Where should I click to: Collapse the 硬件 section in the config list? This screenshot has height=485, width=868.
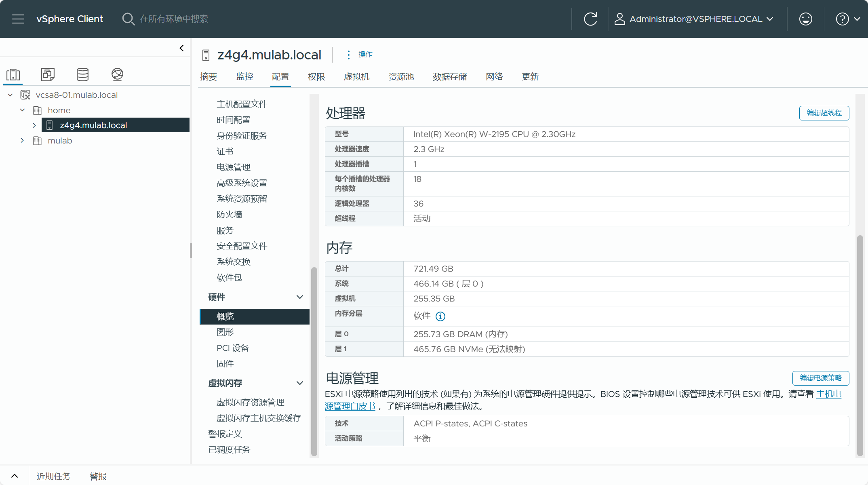(x=299, y=297)
